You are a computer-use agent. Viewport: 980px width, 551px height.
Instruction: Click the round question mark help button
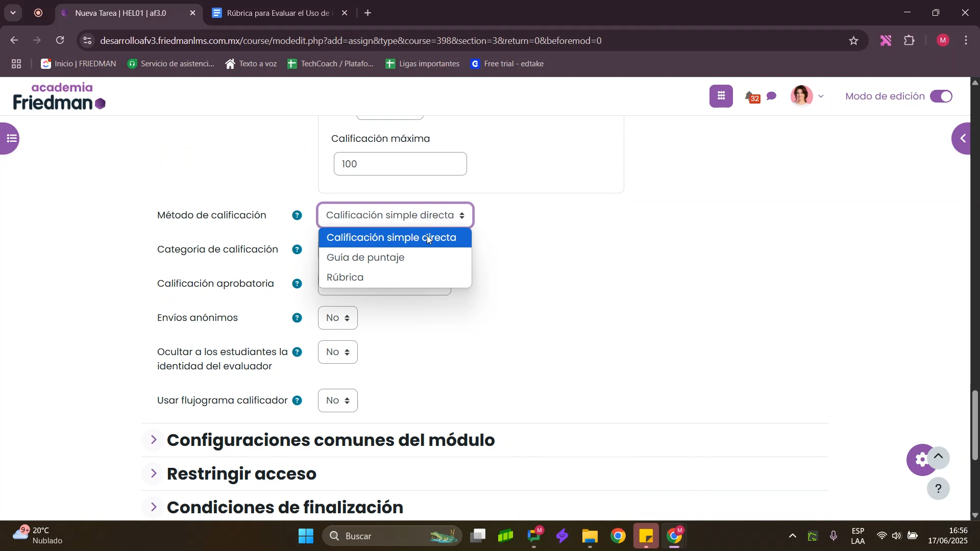click(x=939, y=489)
